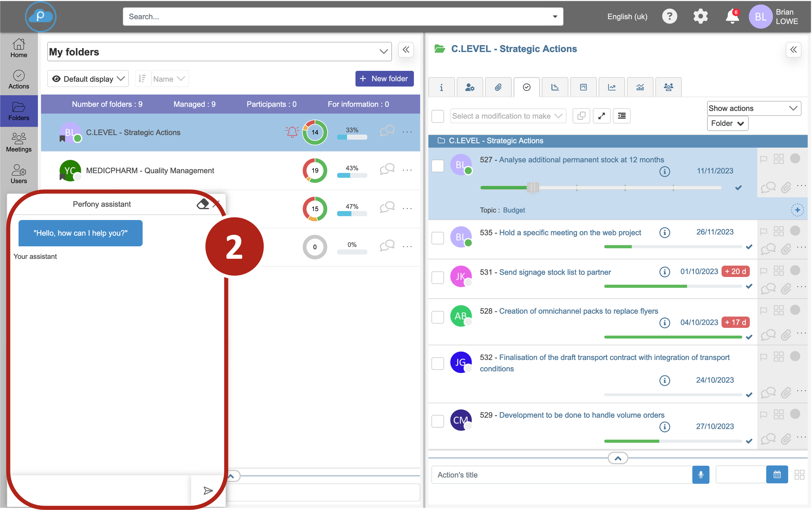The height and width of the screenshot is (510, 812).
Task: Click the eraser icon in Perfony assistant
Action: point(203,204)
